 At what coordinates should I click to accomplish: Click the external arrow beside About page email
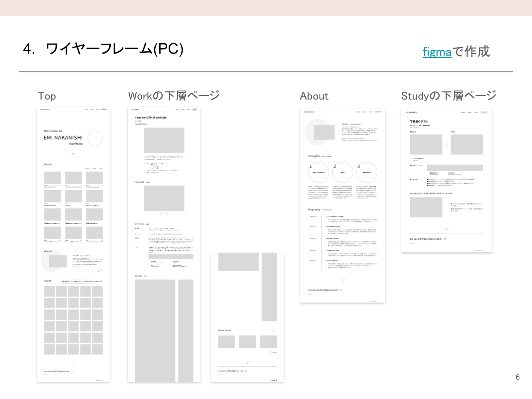click(341, 290)
